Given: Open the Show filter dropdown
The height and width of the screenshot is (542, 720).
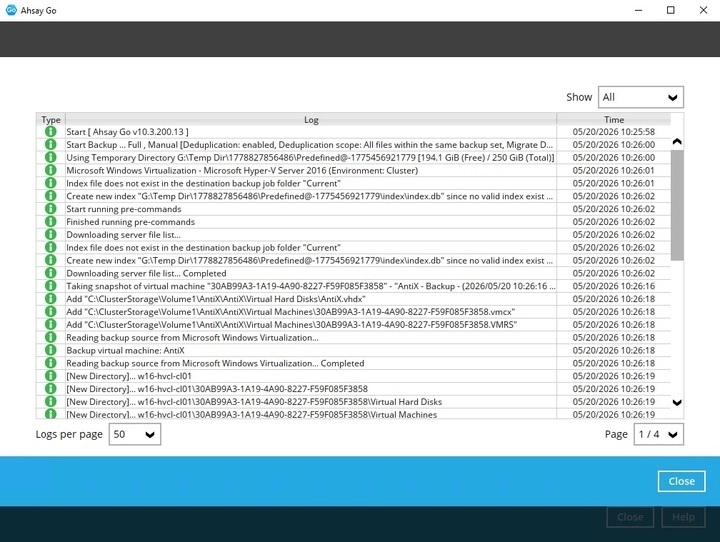Looking at the screenshot, I should tap(641, 97).
